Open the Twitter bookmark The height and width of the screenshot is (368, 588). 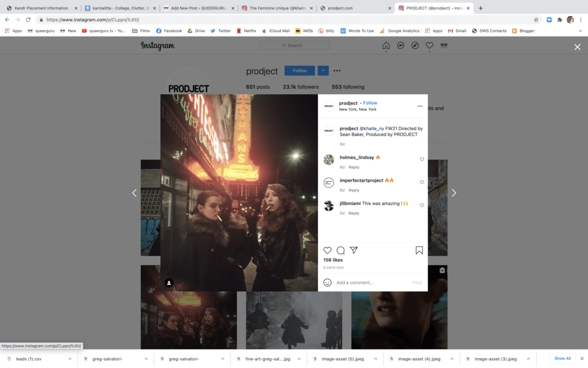click(220, 31)
